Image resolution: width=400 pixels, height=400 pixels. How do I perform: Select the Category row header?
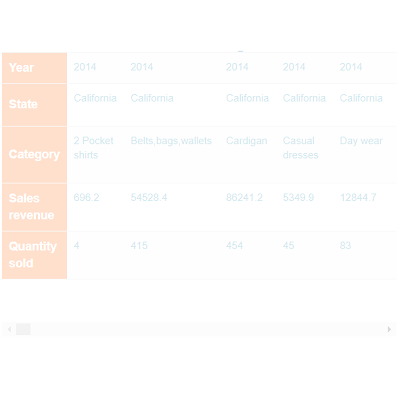click(35, 155)
